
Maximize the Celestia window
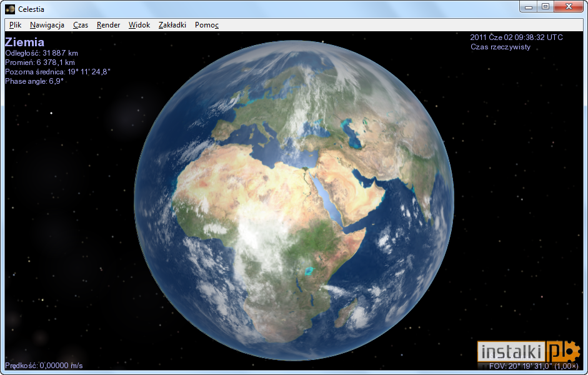(546, 7)
